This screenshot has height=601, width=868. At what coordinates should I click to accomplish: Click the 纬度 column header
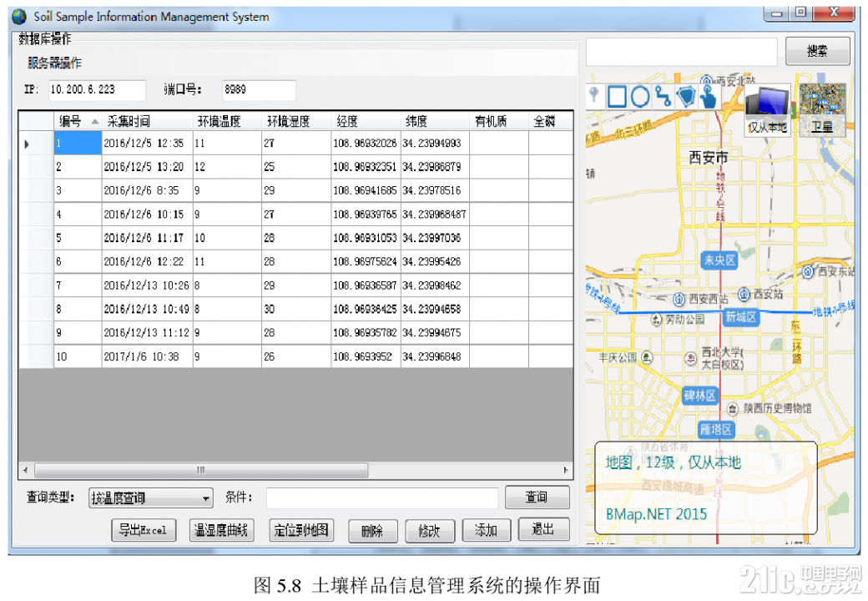coord(435,121)
